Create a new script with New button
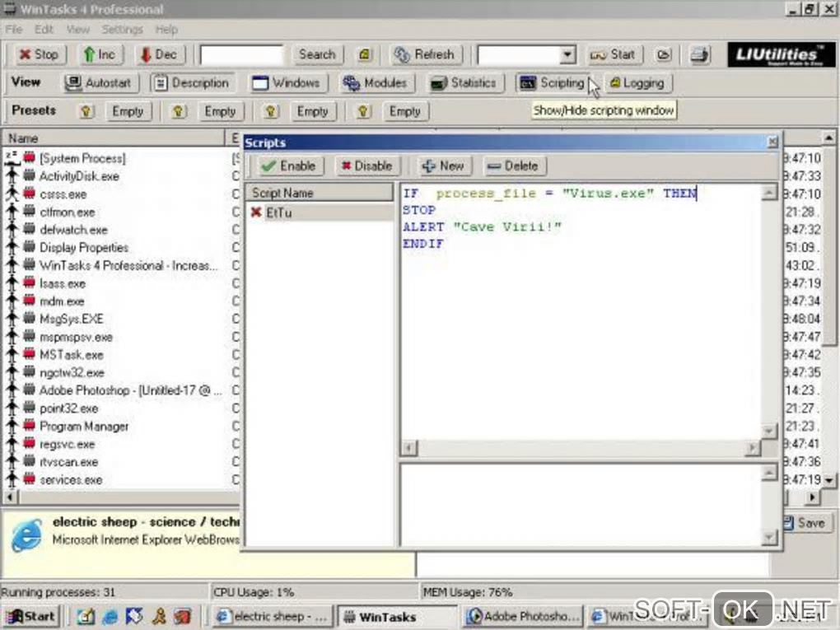 point(443,166)
